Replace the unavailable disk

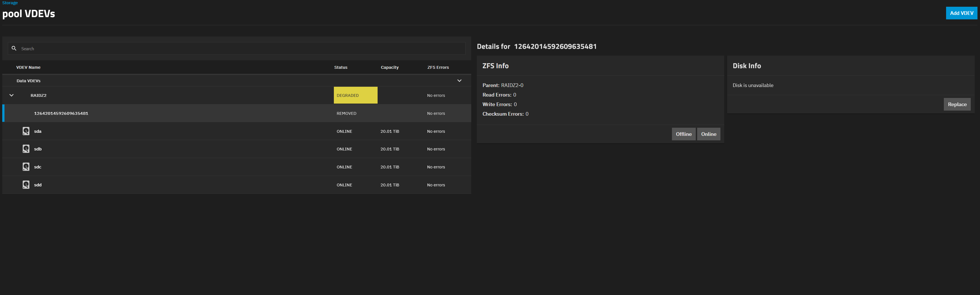tap(957, 104)
